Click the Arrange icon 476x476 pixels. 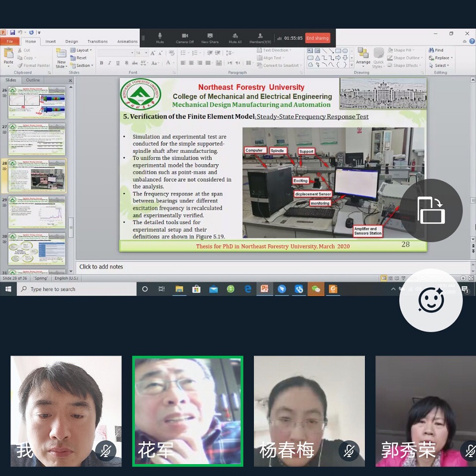(363, 57)
